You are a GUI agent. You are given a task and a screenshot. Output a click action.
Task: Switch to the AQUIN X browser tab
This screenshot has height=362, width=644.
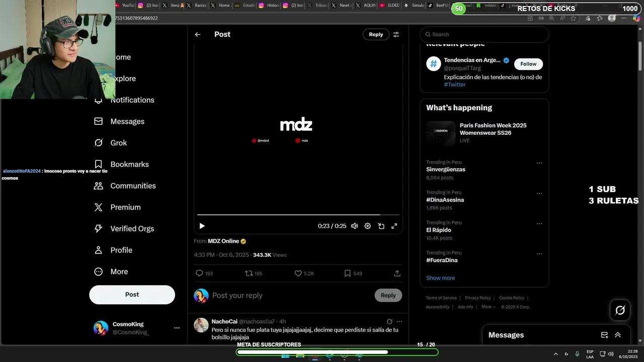pyautogui.click(x=366, y=6)
